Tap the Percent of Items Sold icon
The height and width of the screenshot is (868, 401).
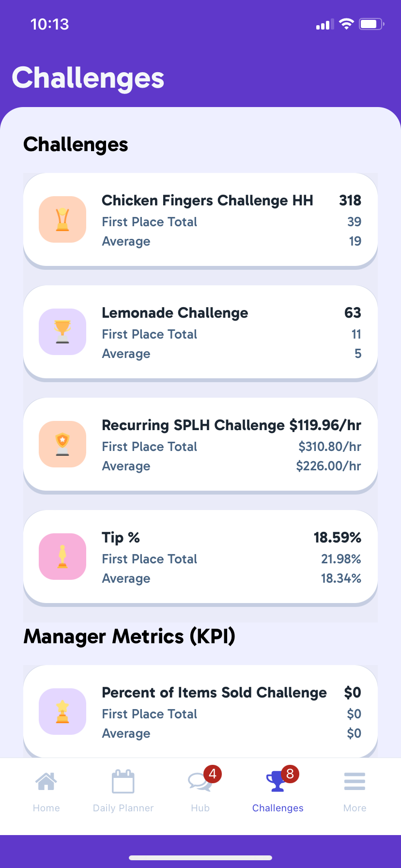(62, 712)
